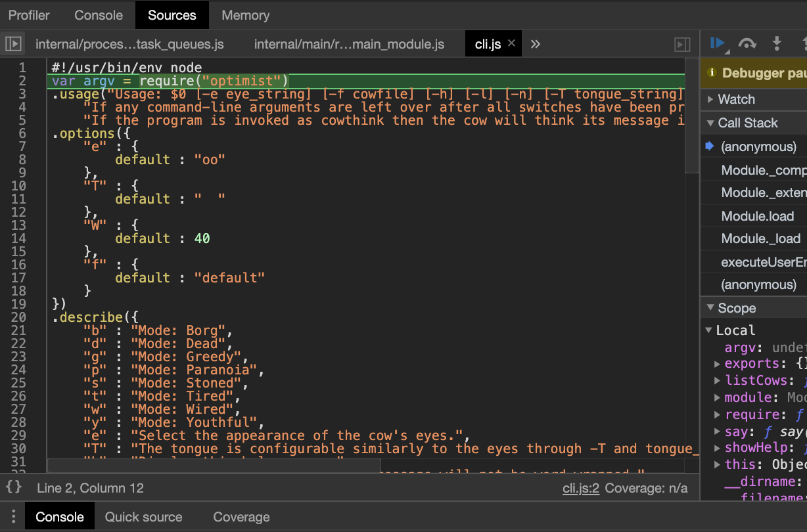Open the Memory panel tab
This screenshot has width=807, height=532.
(246, 14)
